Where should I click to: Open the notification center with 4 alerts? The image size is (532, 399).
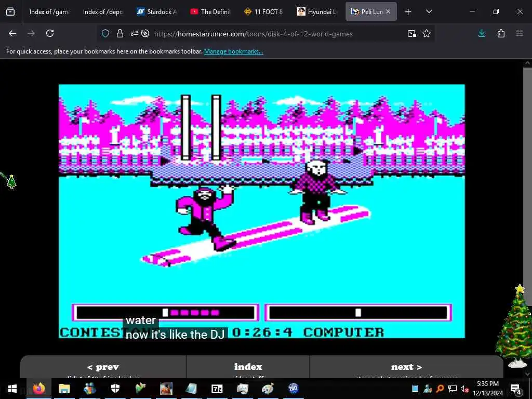[x=515, y=389]
